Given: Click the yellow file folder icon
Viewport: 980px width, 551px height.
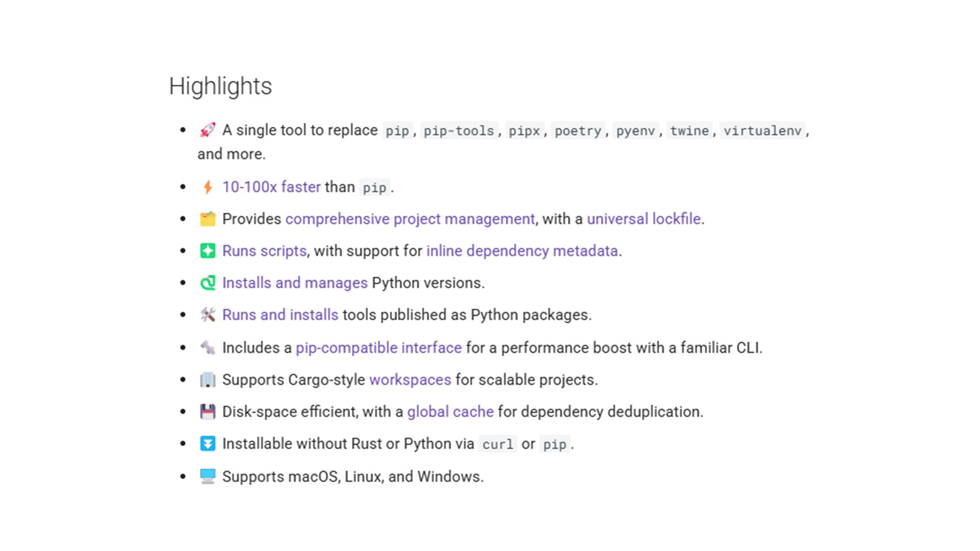Looking at the screenshot, I should (208, 219).
